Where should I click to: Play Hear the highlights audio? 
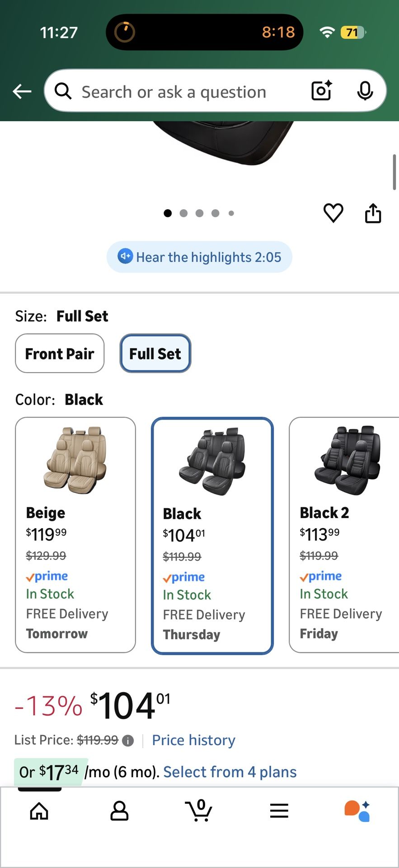[x=199, y=257]
